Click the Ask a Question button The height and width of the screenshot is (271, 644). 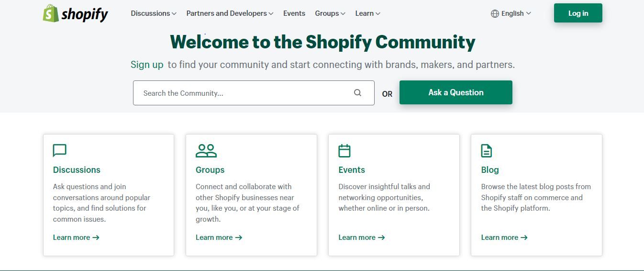[456, 92]
